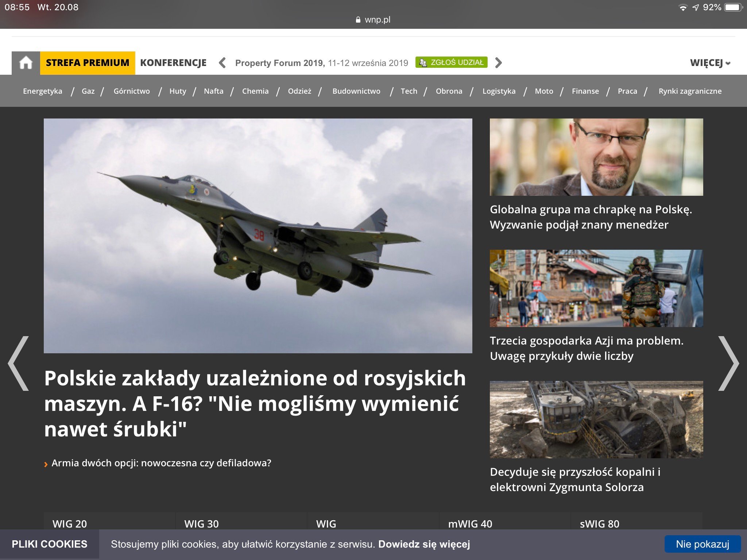This screenshot has height=560, width=747.
Task: Select Energetyka category
Action: tap(43, 91)
